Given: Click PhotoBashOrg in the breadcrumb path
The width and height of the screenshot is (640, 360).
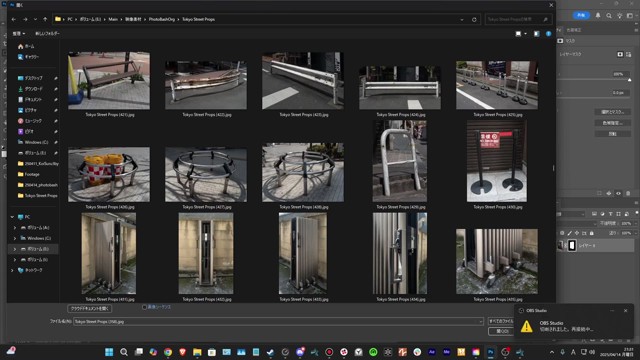Looking at the screenshot, I should (x=162, y=19).
